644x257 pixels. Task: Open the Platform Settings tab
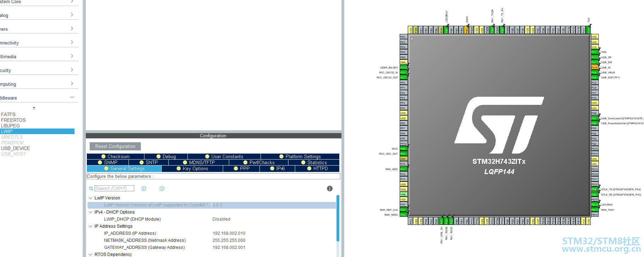300,156
